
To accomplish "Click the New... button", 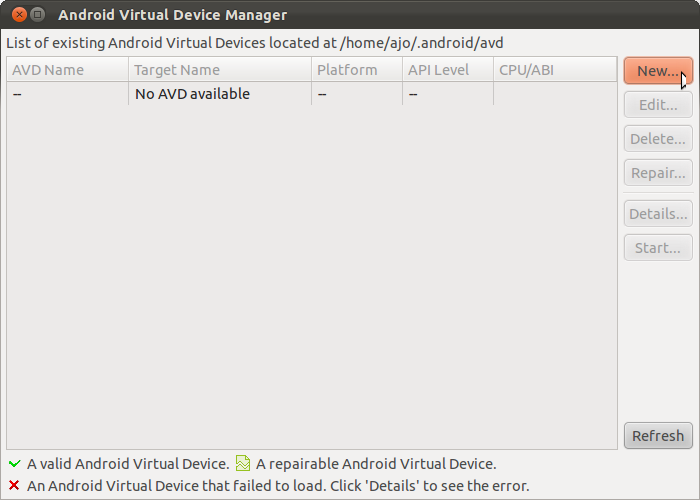I will point(658,71).
